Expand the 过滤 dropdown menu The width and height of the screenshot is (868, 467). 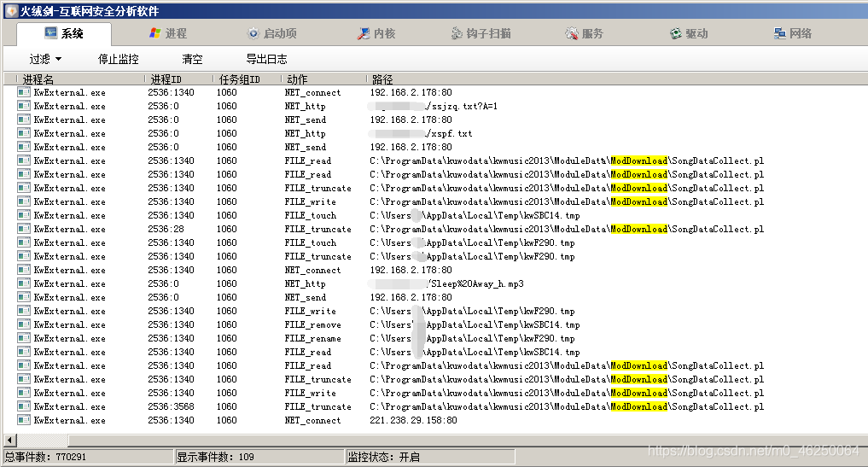pyautogui.click(x=45, y=59)
